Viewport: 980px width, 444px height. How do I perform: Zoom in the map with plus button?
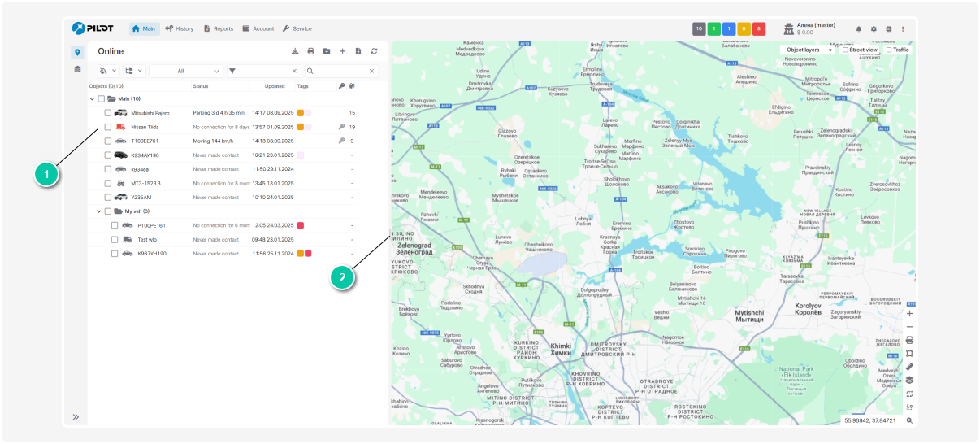point(909,313)
